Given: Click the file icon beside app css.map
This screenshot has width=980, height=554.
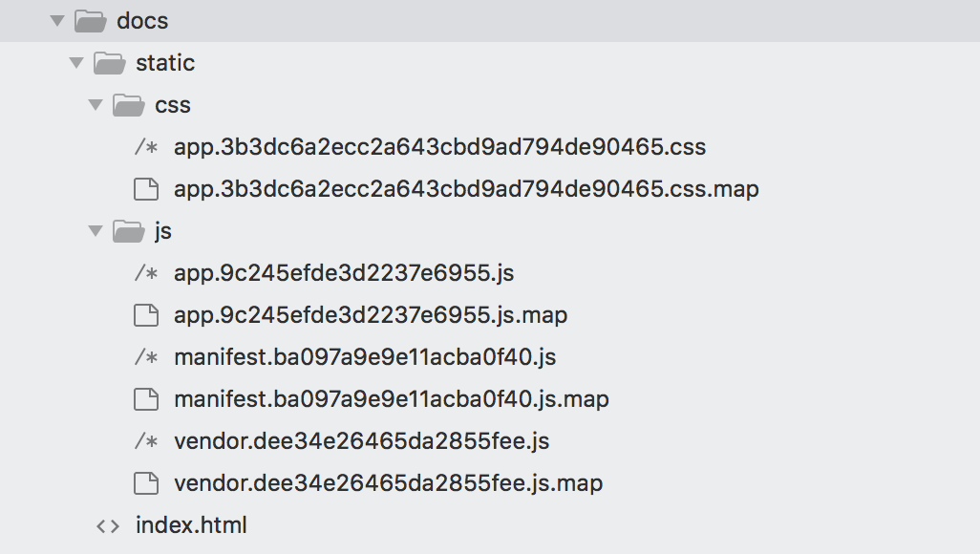Looking at the screenshot, I should click(145, 189).
